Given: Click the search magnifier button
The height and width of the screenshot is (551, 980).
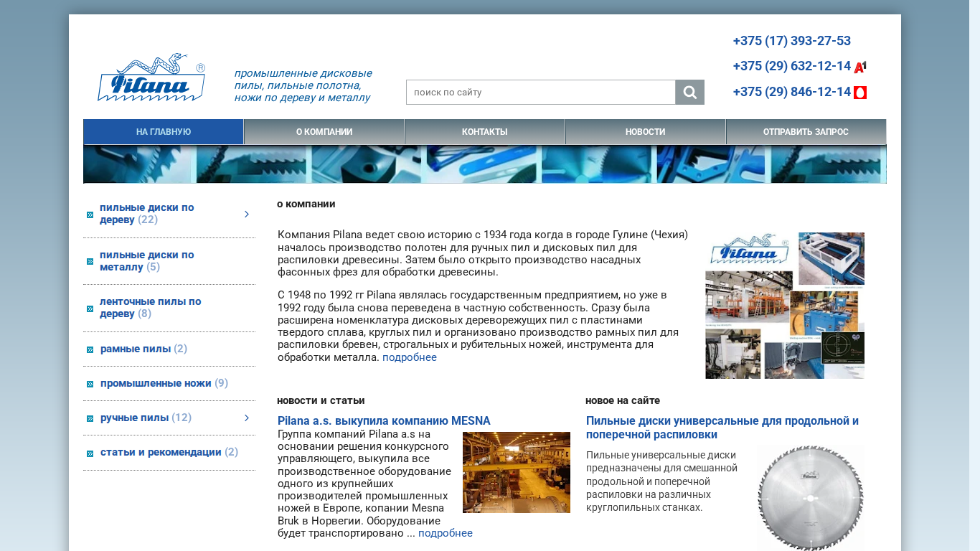Looking at the screenshot, I should tap(689, 93).
